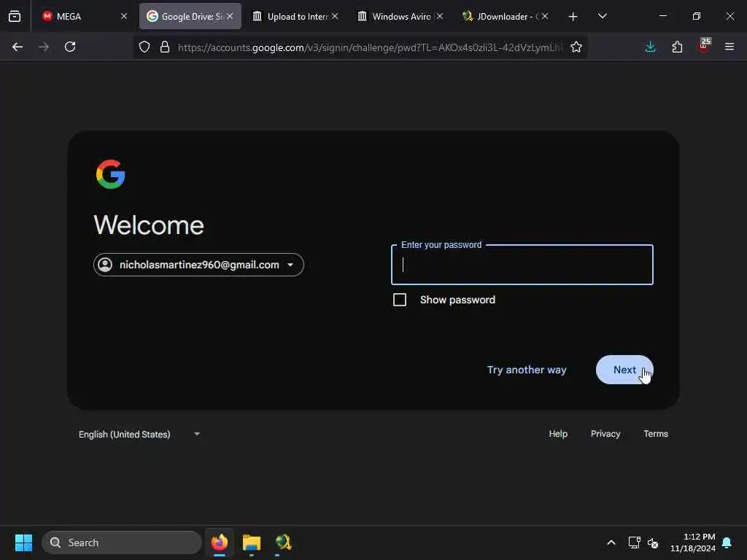
Task: Open File Explorer from the taskbar
Action: [x=252, y=542]
